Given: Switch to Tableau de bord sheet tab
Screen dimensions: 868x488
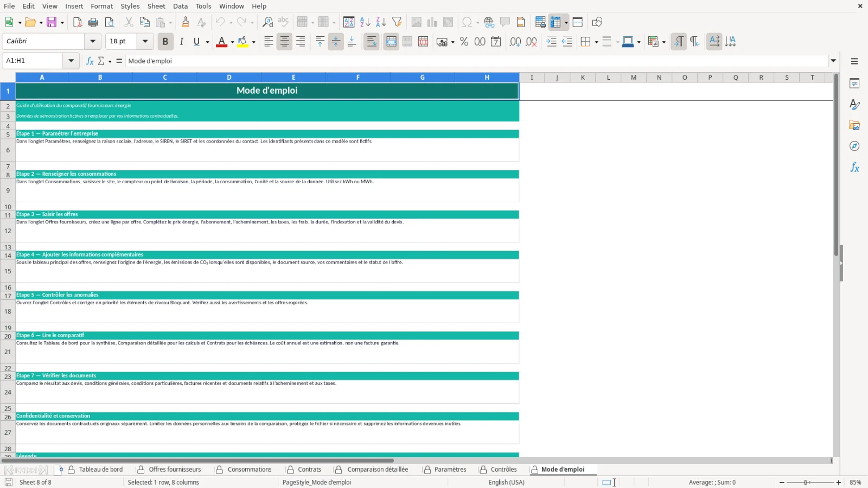Looking at the screenshot, I should pos(101,470).
